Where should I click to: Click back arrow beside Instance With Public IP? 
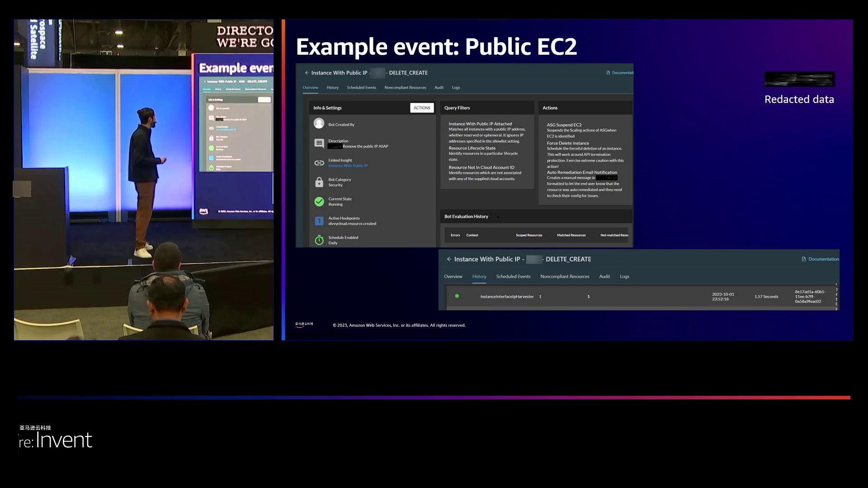tap(307, 73)
